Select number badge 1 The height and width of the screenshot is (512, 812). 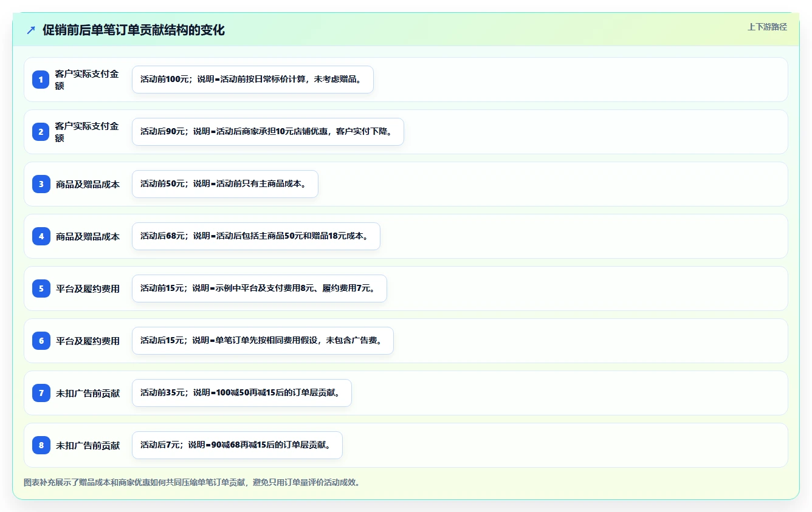pos(41,80)
